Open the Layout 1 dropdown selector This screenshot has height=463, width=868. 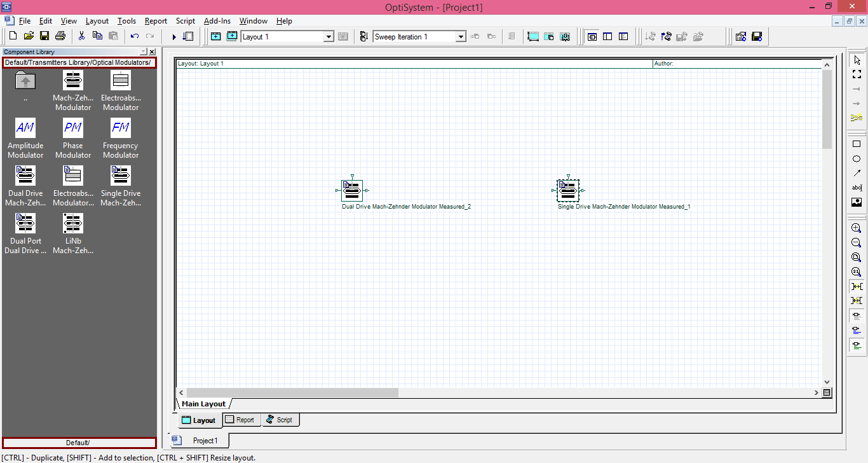coord(329,36)
